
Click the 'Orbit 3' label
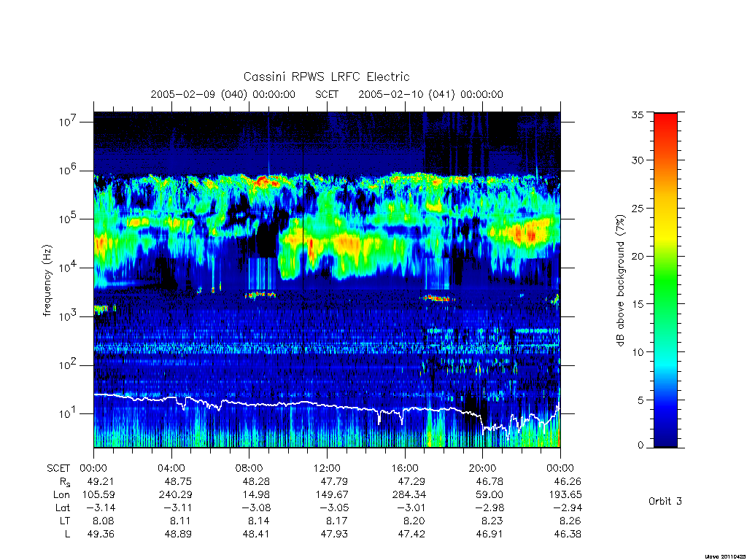[x=665, y=501]
